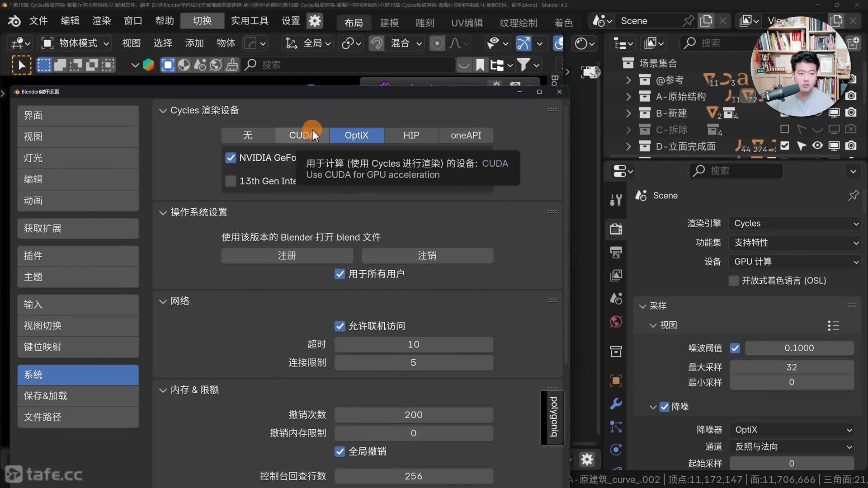This screenshot has height=488, width=868.
Task: Click the outliner 搜索 search field
Action: pos(719,43)
